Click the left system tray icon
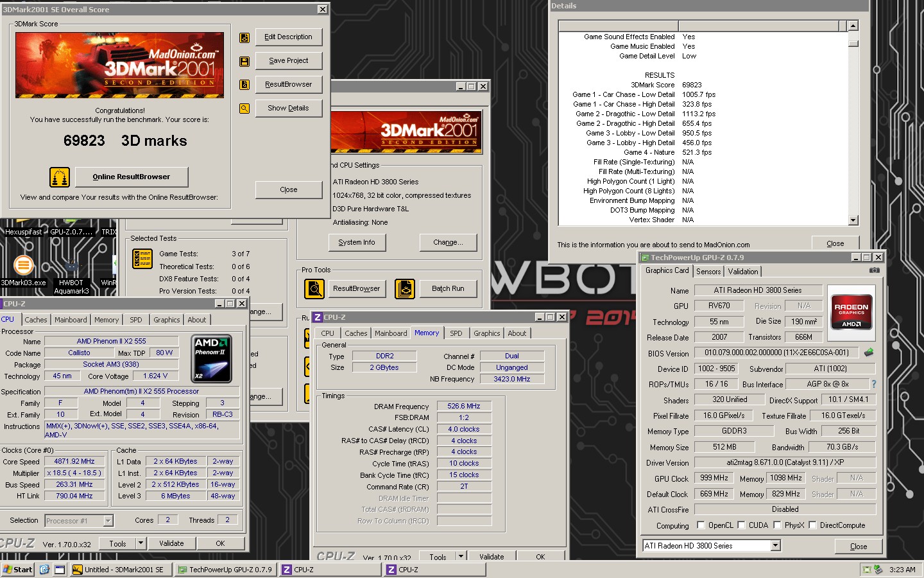 pos(867,570)
